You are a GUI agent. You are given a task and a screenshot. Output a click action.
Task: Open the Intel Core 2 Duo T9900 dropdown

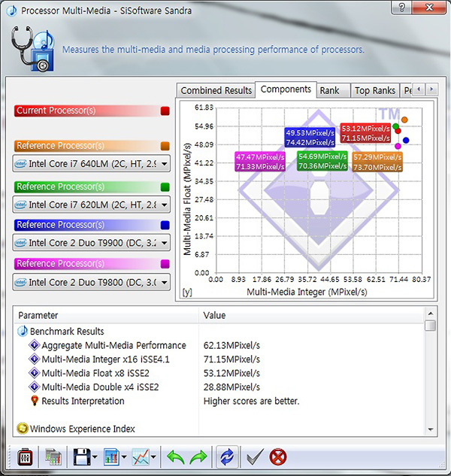(92, 243)
